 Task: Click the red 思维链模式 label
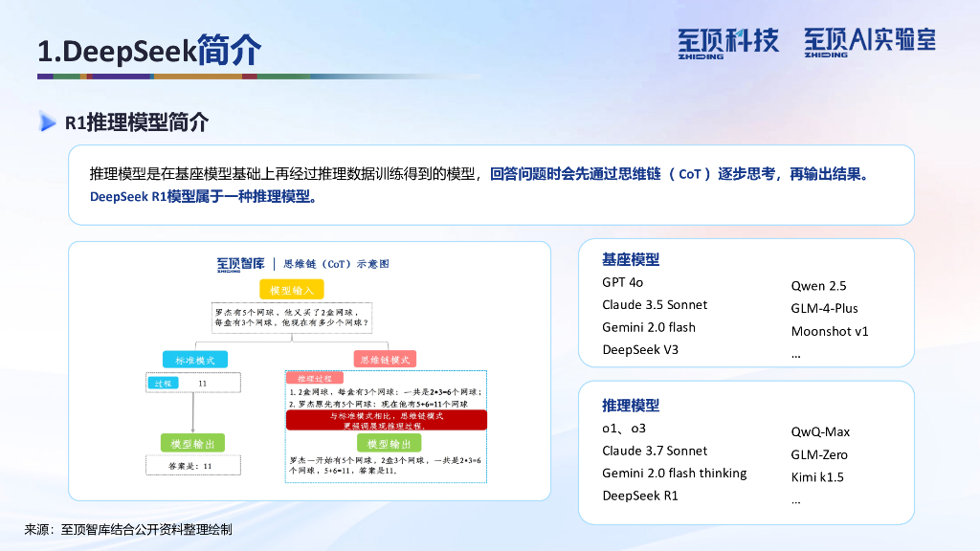tap(385, 360)
